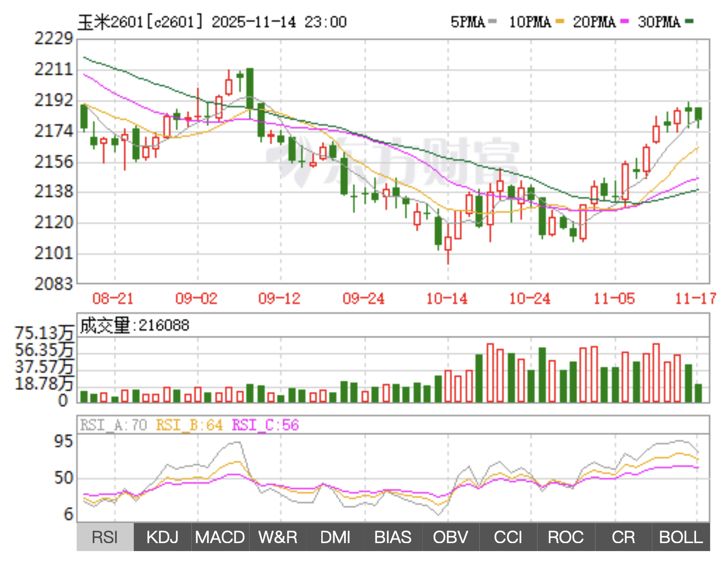Image resolution: width=728 pixels, height=564 pixels.
Task: Open the BOLL indicator tab
Action: click(681, 537)
